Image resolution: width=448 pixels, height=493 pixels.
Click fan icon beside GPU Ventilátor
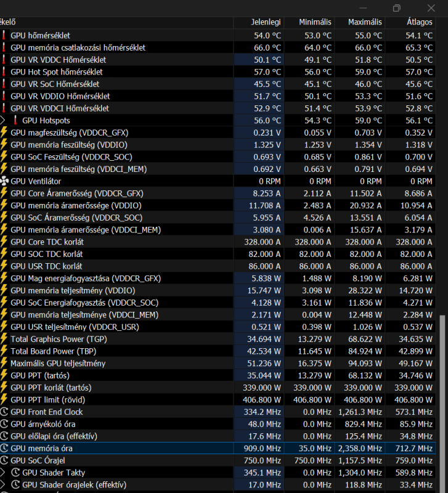click(4, 181)
